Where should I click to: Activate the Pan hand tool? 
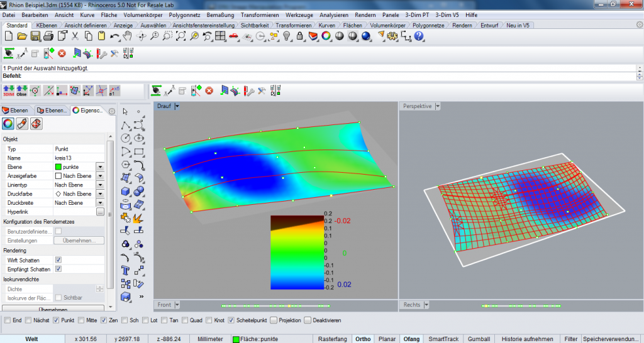(x=128, y=36)
